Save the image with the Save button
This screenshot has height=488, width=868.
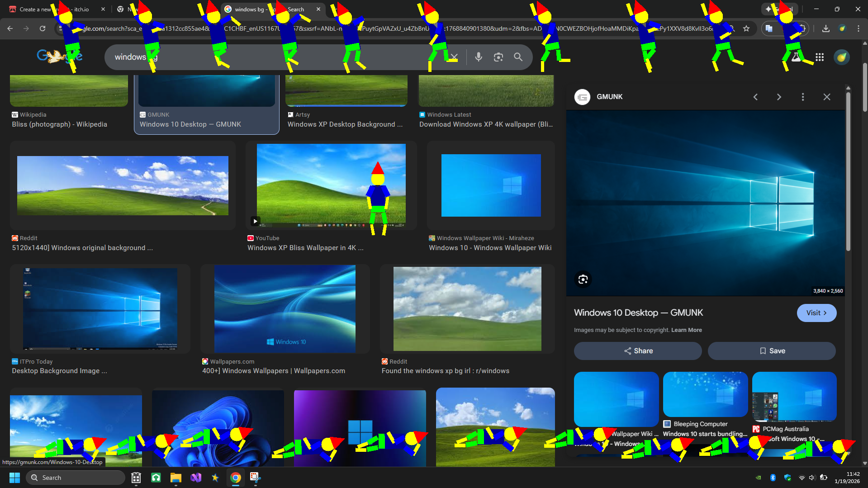(772, 351)
